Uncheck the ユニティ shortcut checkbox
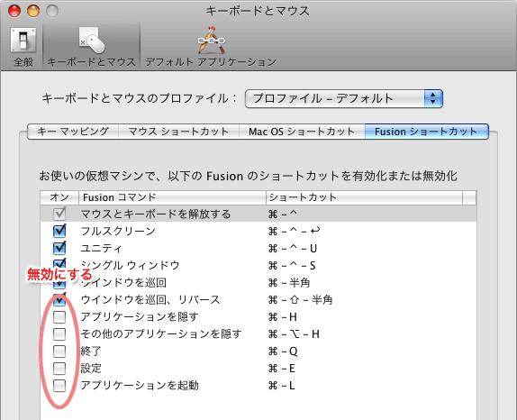Screen dimensions: 517x420 59,248
